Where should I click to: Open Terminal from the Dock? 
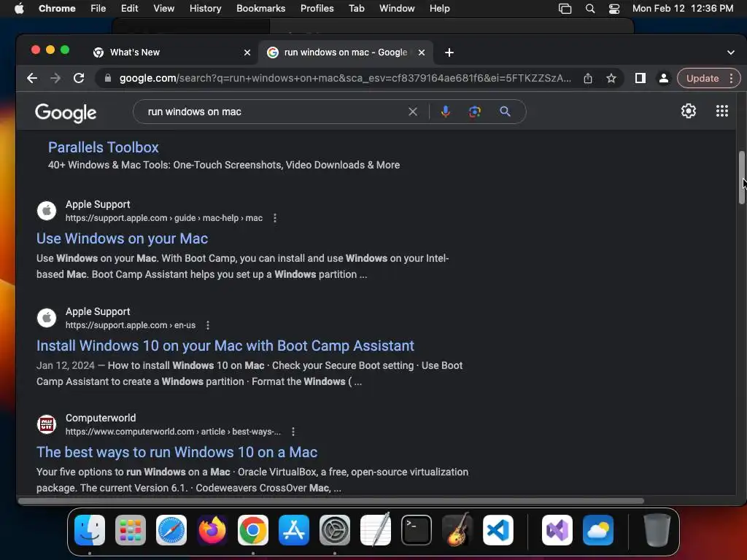[x=417, y=530]
